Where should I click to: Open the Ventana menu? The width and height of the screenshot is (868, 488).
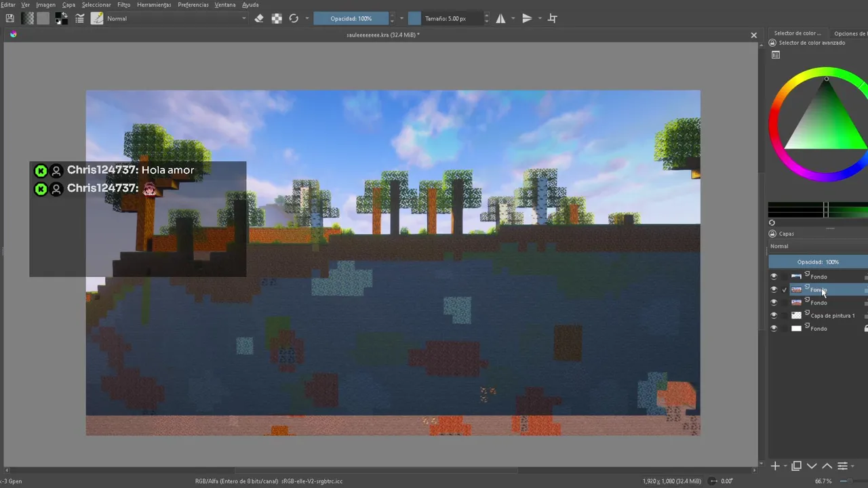225,5
